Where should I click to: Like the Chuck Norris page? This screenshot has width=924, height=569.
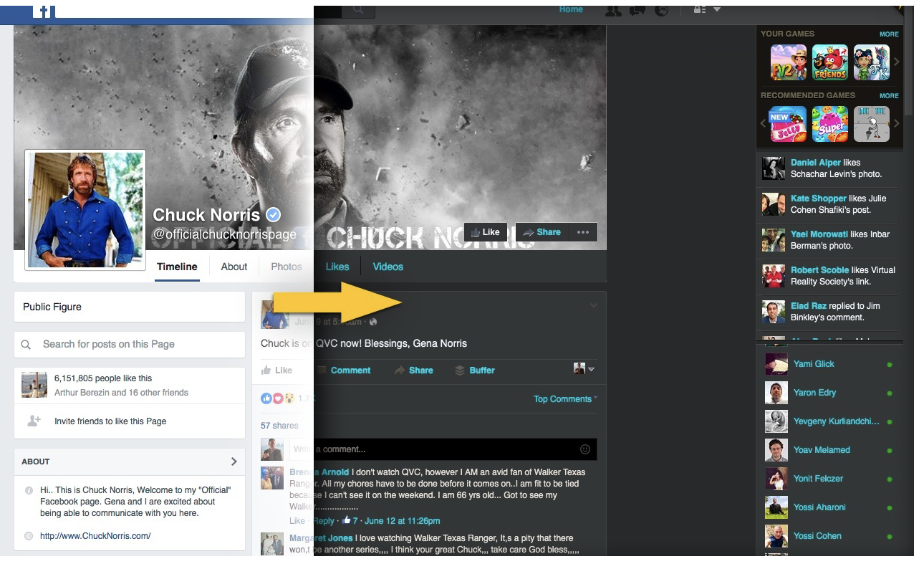tap(486, 232)
